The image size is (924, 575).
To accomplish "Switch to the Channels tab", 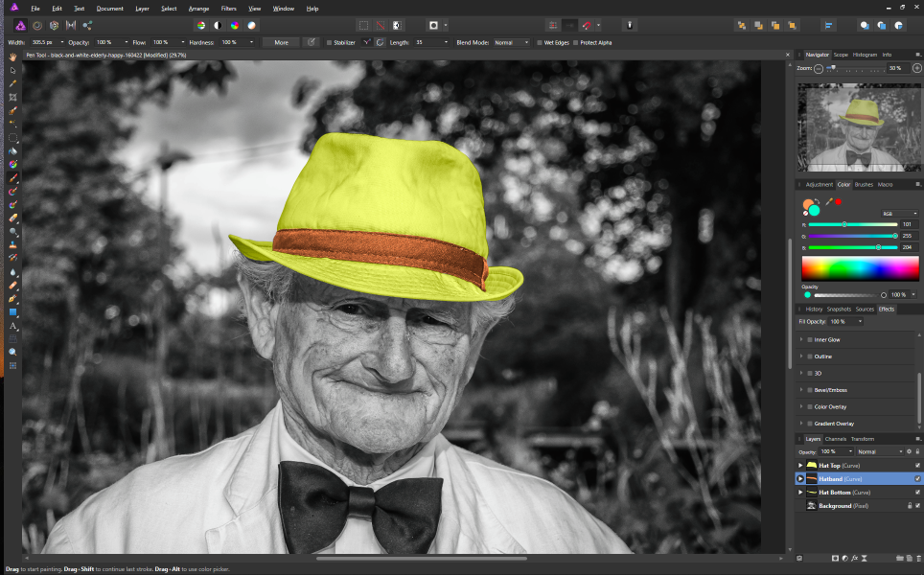I will click(x=836, y=439).
